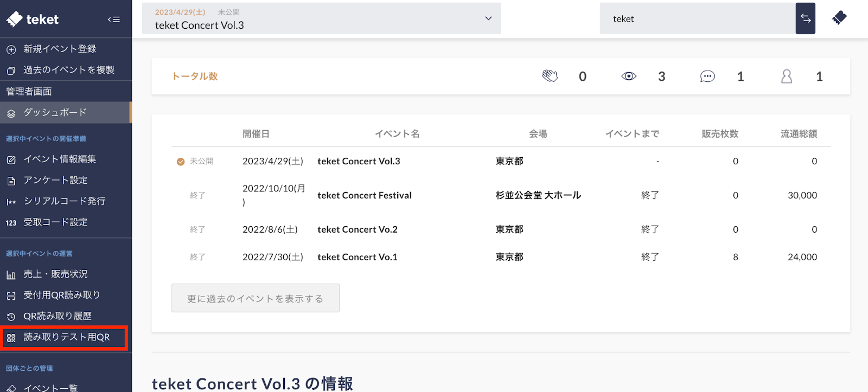Click the clapping hands icon in totals
The width and height of the screenshot is (868, 392).
pyautogui.click(x=550, y=76)
